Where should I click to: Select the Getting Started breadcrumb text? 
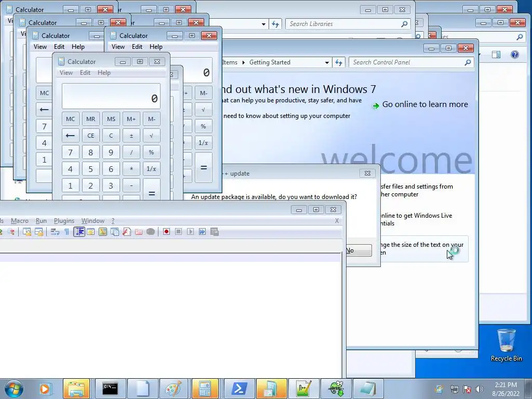(x=270, y=62)
